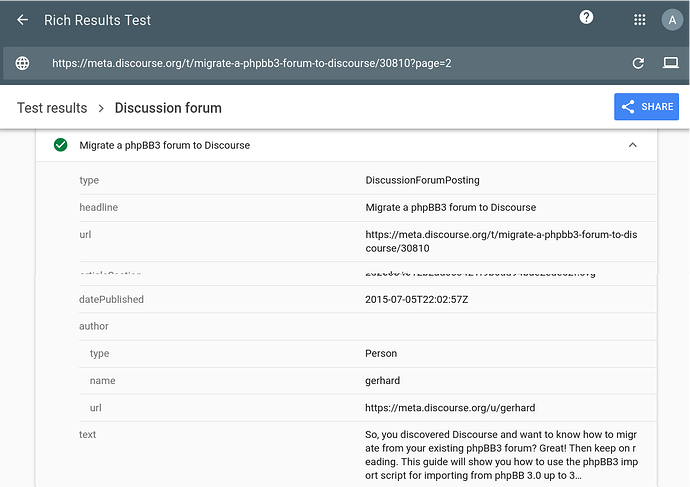Click the breadcrumb chevron separator
This screenshot has height=487, width=690.
tap(101, 108)
